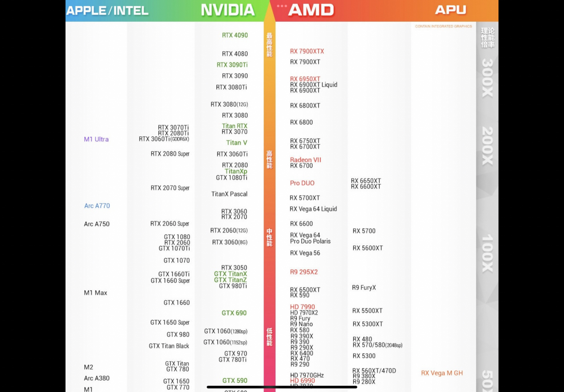Screen dimensions: 564x392
Task: Click the 100X performance scale marker
Action: (487, 253)
